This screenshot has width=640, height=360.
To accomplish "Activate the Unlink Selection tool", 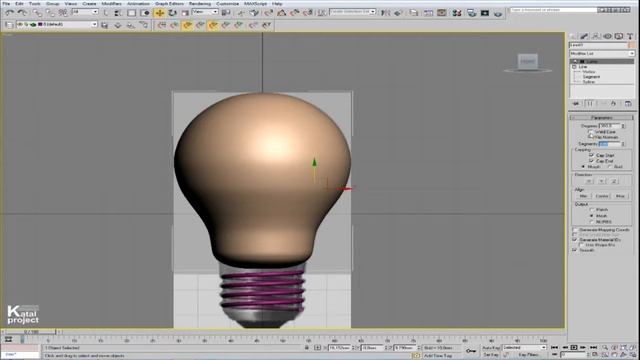I will pyautogui.click(x=50, y=13).
